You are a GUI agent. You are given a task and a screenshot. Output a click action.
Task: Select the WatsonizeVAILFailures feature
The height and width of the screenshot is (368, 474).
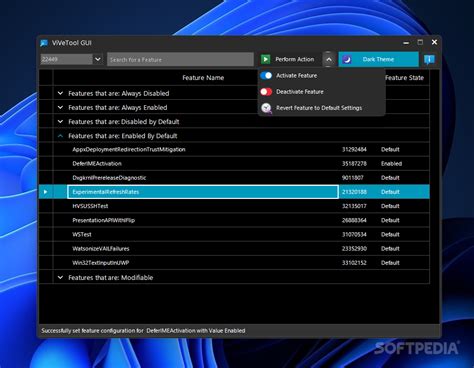click(101, 249)
